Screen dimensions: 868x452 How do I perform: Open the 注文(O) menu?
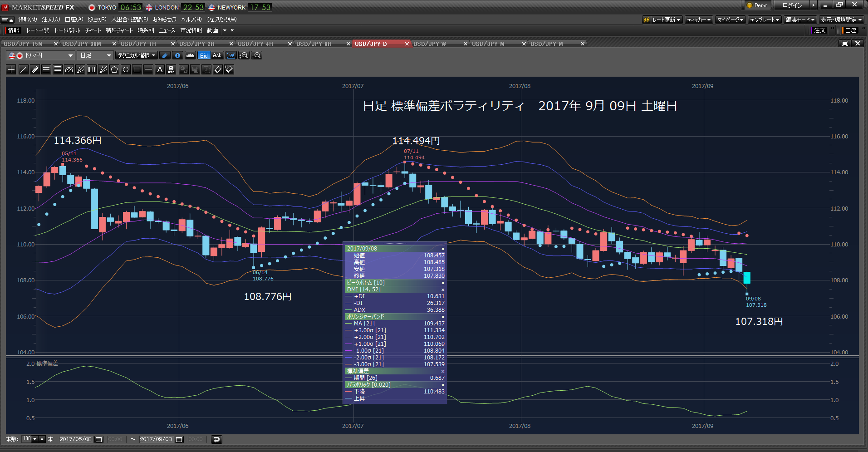[x=51, y=20]
